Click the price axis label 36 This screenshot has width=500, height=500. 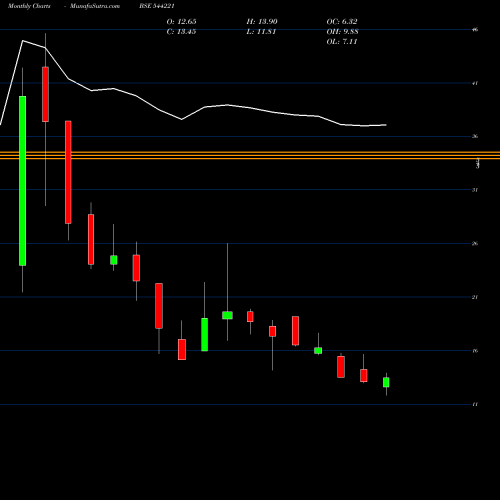[x=475, y=136]
